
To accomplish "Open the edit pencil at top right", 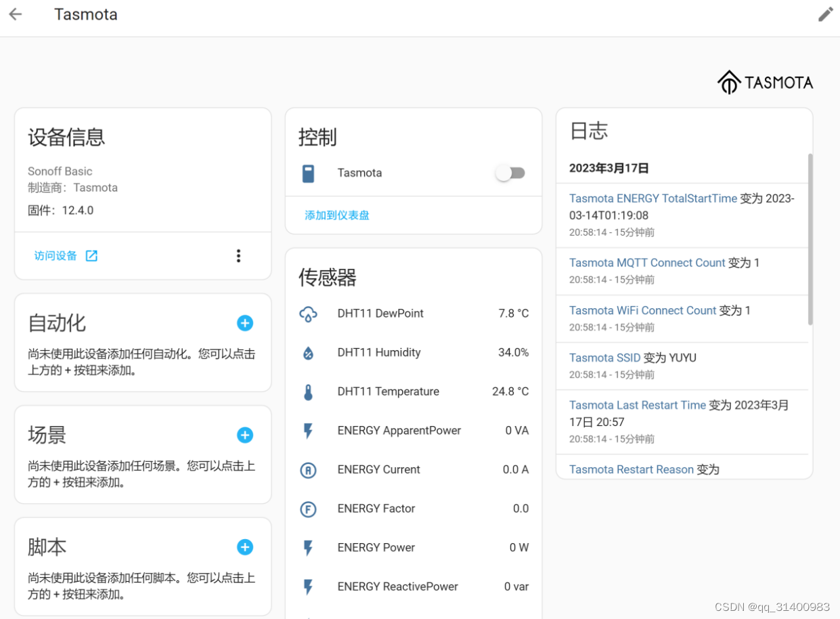I will [x=826, y=14].
